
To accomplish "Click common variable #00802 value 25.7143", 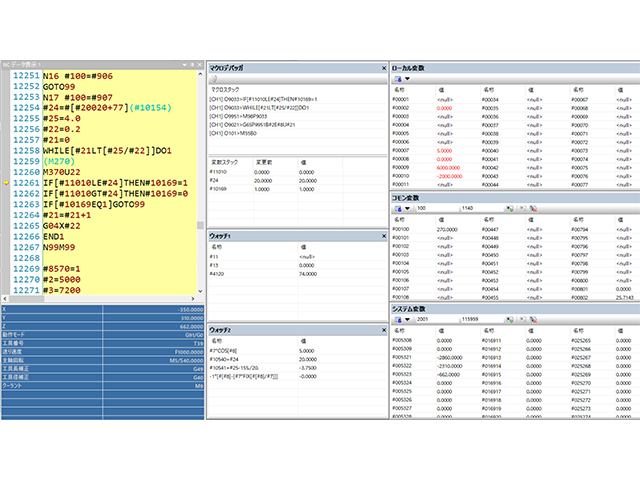I will point(624,298).
